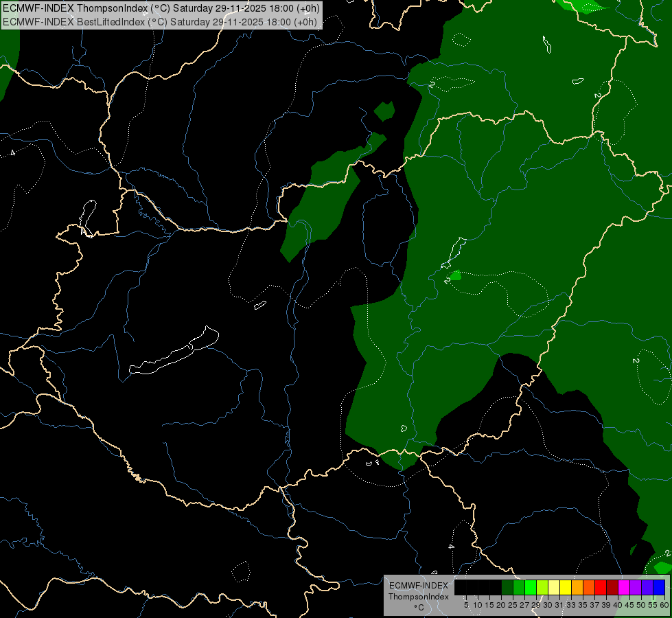The image size is (672, 618).
Task: Click the legend tick value '30'
Action: pyautogui.click(x=548, y=605)
